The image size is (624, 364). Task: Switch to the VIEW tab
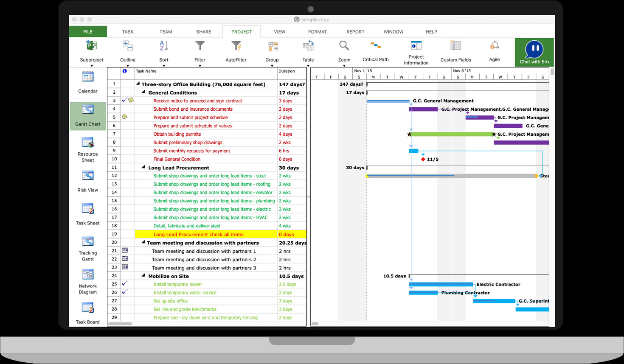279,31
